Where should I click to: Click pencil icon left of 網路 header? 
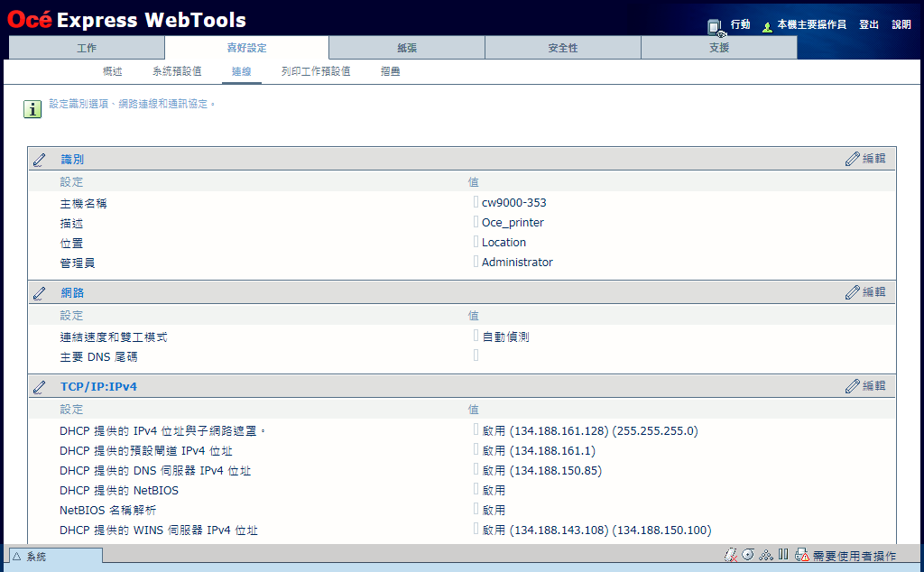coord(40,293)
